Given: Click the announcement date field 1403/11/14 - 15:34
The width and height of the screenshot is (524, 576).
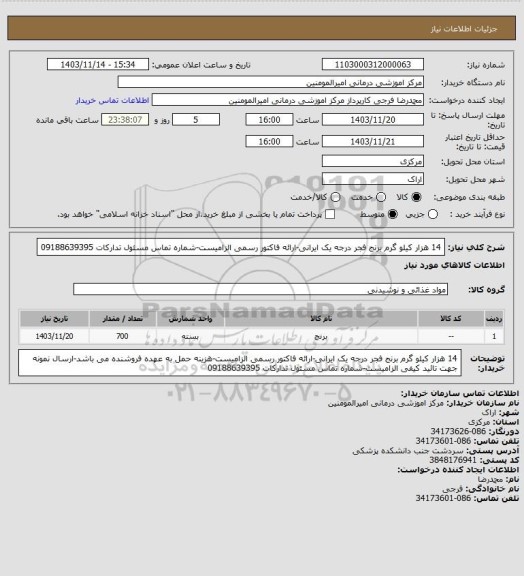Looking at the screenshot, I should point(98,65).
